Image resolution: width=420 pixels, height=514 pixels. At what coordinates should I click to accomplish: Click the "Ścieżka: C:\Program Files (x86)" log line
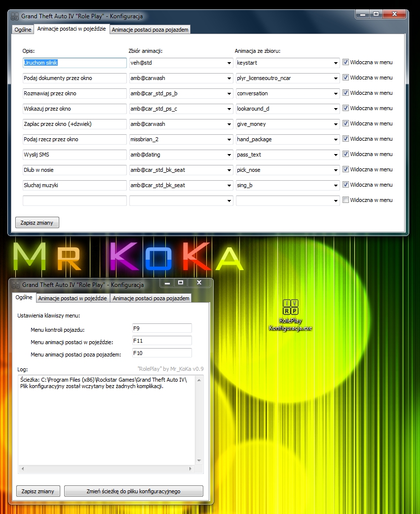104,380
